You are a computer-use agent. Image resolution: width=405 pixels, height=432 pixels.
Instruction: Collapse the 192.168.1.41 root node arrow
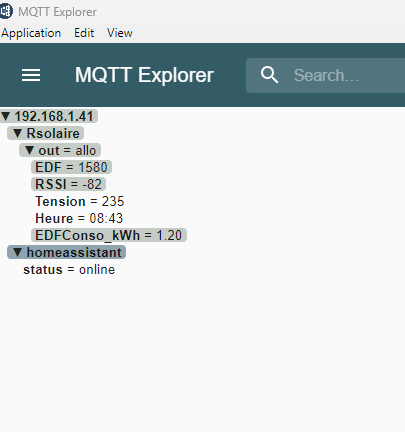[6, 116]
